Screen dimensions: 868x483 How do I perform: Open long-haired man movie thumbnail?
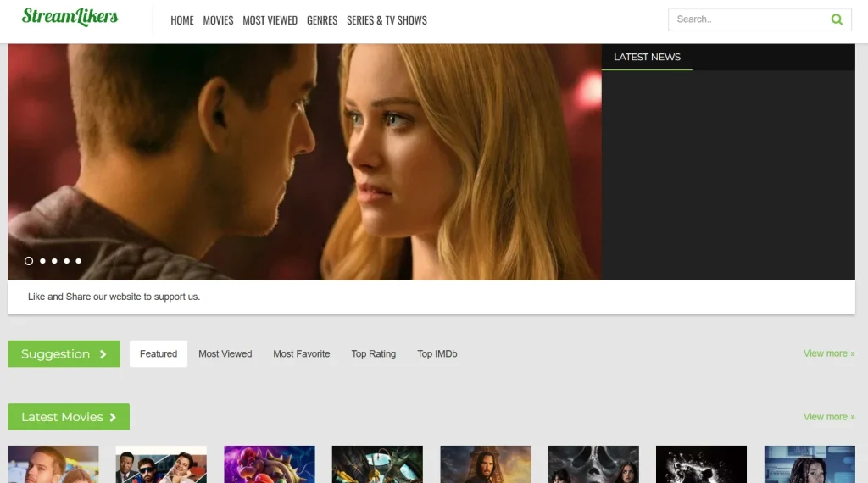[486, 464]
